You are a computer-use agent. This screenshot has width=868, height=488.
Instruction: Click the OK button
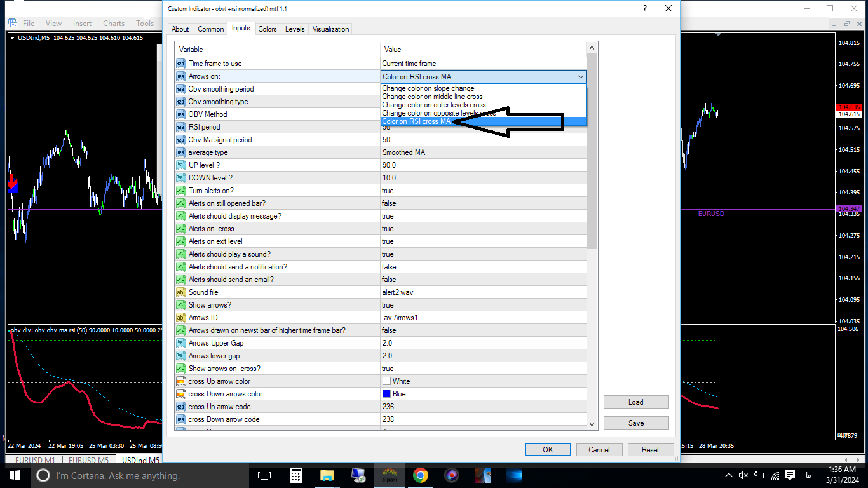548,450
